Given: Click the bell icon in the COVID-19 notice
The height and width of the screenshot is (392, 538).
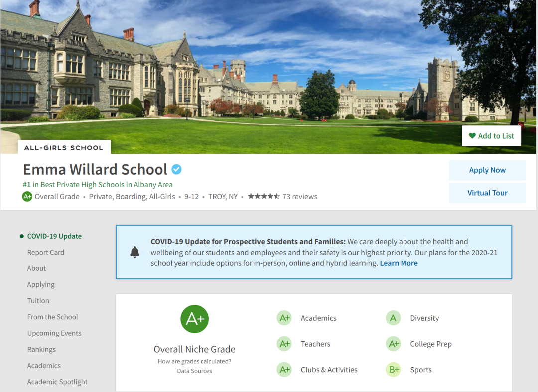Looking at the screenshot, I should tap(135, 252).
